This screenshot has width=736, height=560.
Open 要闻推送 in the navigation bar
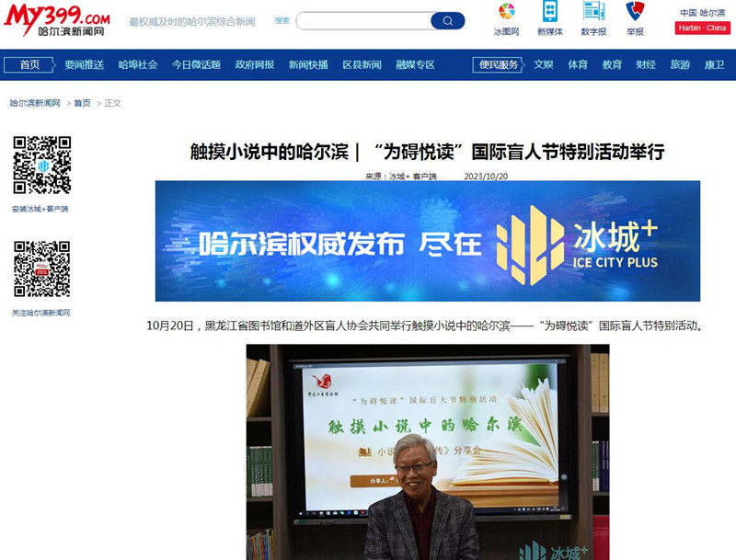84,64
